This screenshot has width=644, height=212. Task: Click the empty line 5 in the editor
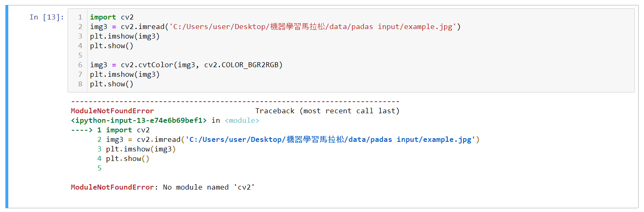coord(361,55)
